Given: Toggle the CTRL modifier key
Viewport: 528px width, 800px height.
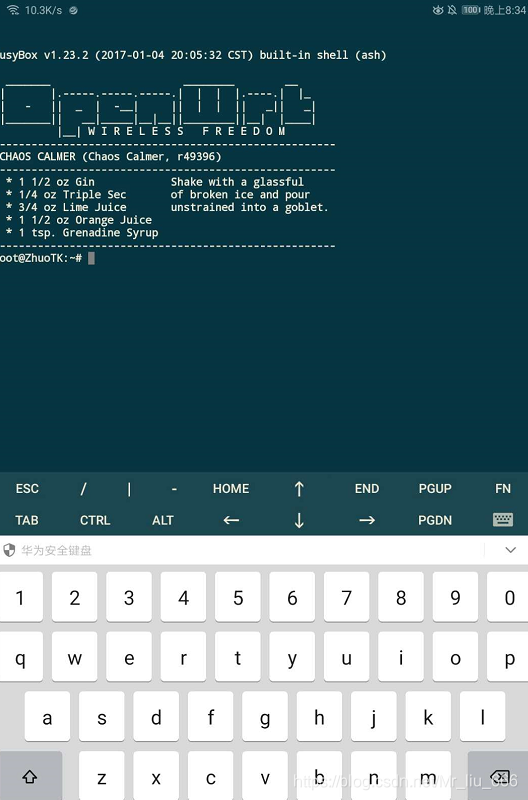Looking at the screenshot, I should click(95, 520).
